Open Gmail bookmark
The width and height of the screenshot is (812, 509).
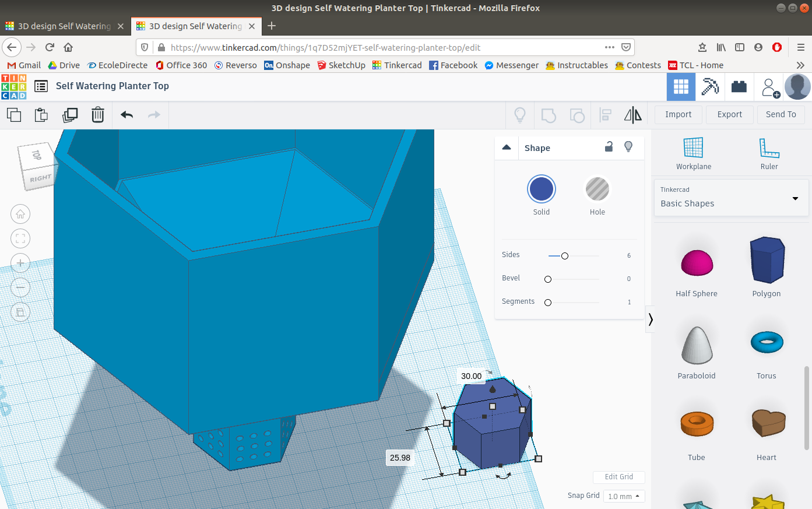24,65
